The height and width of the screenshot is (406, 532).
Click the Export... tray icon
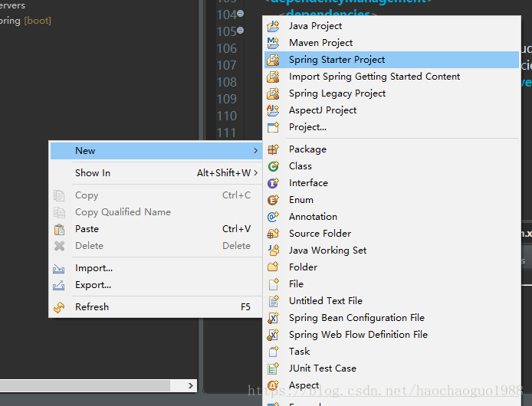(59, 286)
